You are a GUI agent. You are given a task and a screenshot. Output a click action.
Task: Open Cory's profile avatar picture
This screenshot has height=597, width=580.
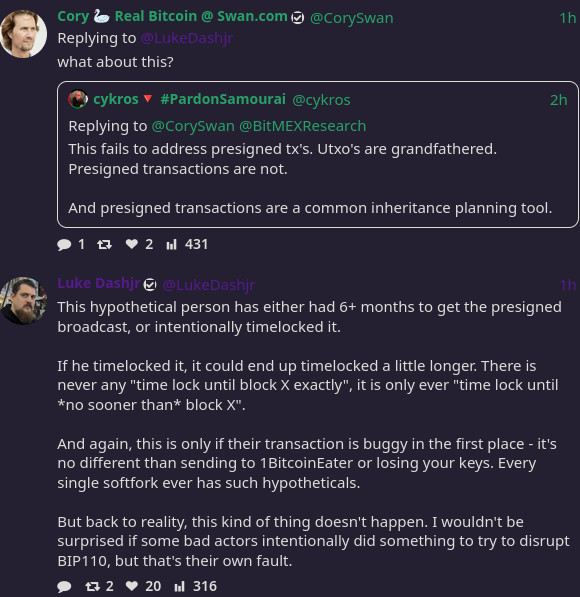[23, 34]
